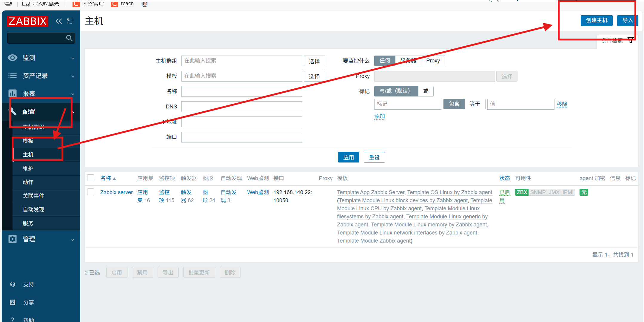This screenshot has height=322, width=644.
Task: Expand the 监测 menu chevron
Action: click(73, 58)
